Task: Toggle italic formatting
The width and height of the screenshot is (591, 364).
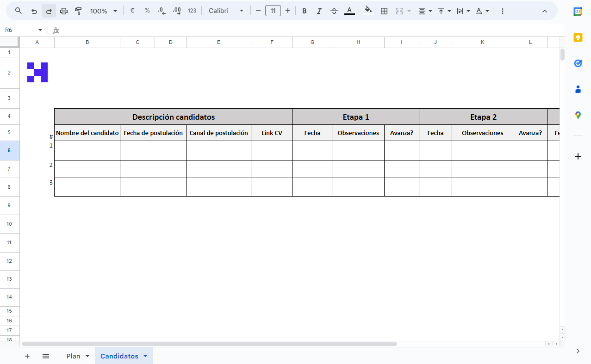Action: (319, 10)
